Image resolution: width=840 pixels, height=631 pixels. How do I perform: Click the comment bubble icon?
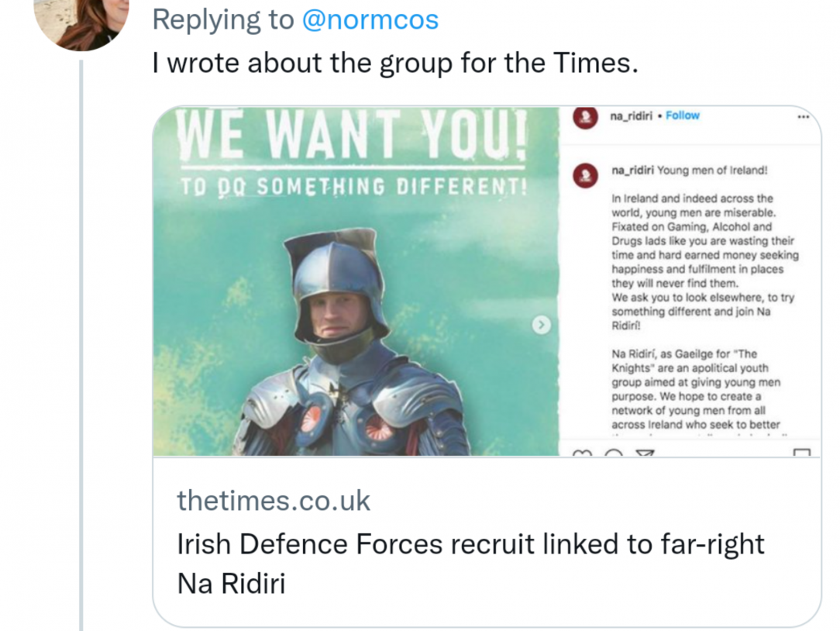(x=613, y=452)
